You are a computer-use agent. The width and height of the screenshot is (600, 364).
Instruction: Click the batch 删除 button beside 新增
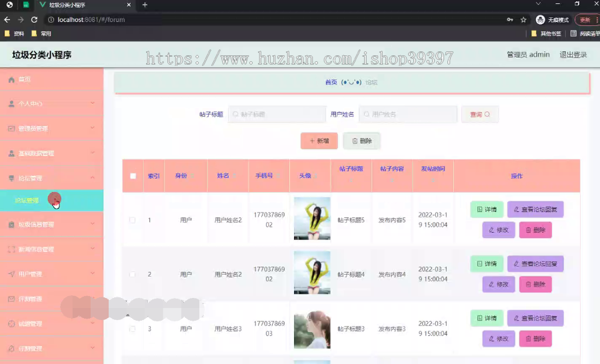click(x=361, y=141)
